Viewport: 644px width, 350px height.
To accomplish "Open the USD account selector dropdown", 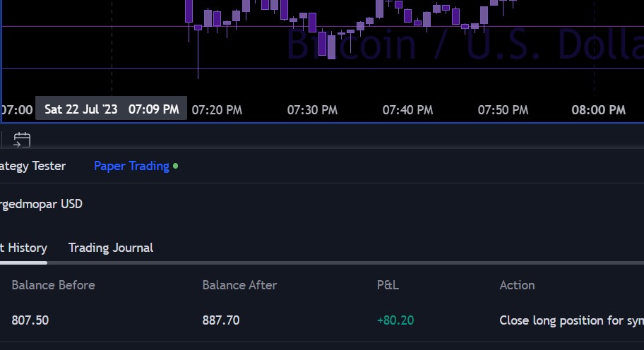I will pos(42,204).
